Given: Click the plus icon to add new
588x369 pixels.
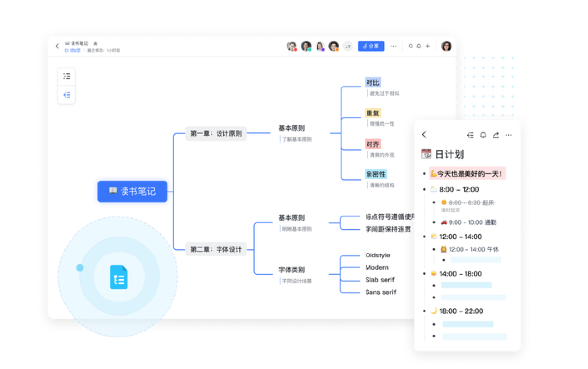Looking at the screenshot, I should click(428, 46).
